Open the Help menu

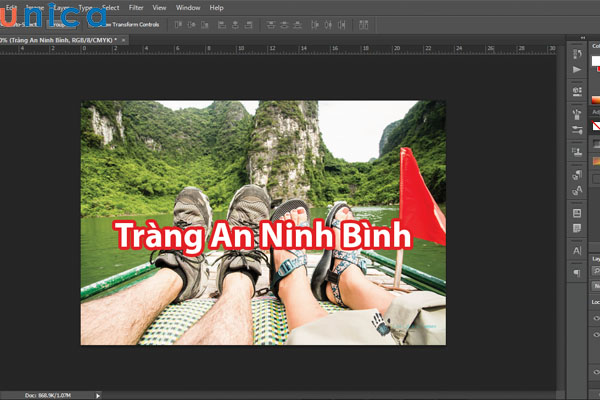216,8
